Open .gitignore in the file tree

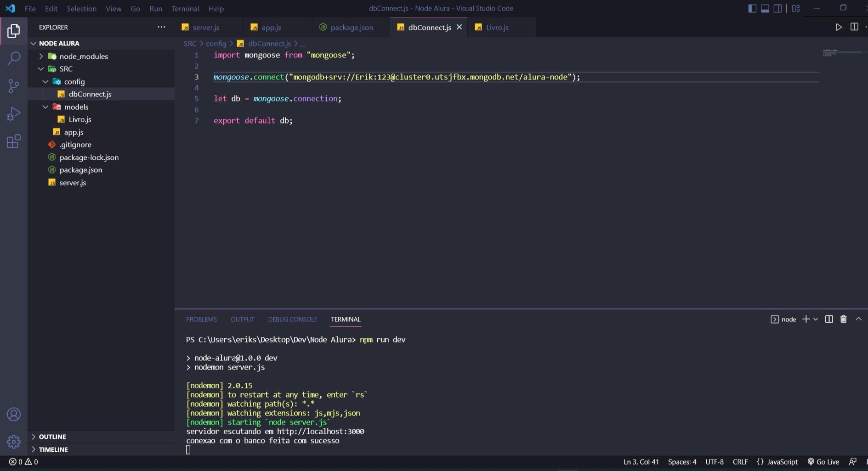(x=101, y=145)
